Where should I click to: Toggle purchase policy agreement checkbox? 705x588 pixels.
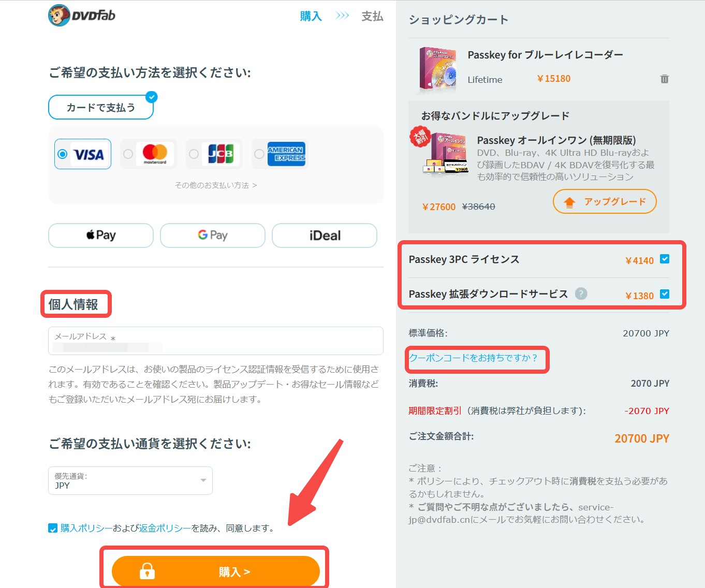point(53,528)
